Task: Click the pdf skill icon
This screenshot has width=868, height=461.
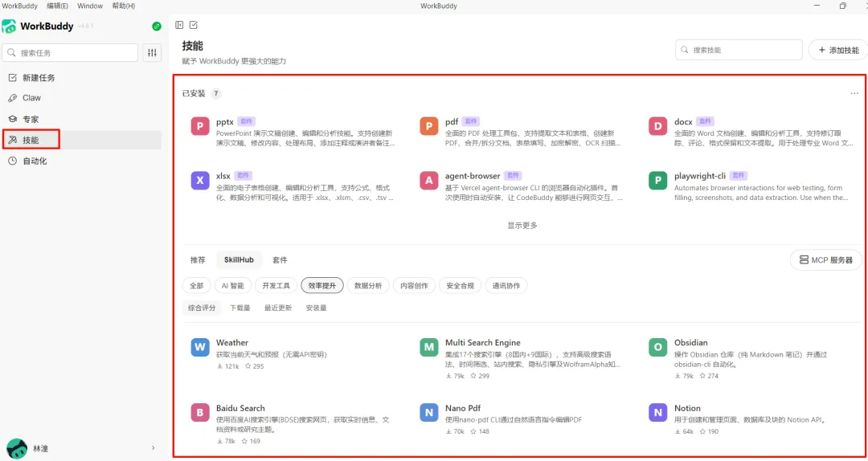Action: click(429, 126)
